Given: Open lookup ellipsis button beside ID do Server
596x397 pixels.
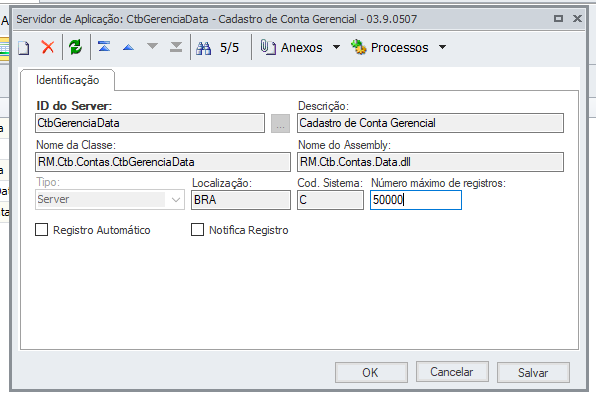Looking at the screenshot, I should [x=281, y=124].
